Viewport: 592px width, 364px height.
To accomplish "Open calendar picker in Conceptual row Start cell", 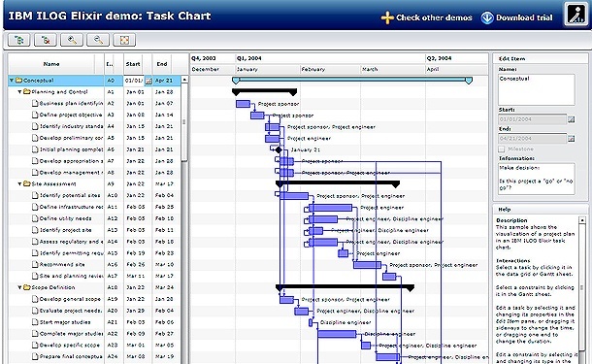I will pos(148,81).
